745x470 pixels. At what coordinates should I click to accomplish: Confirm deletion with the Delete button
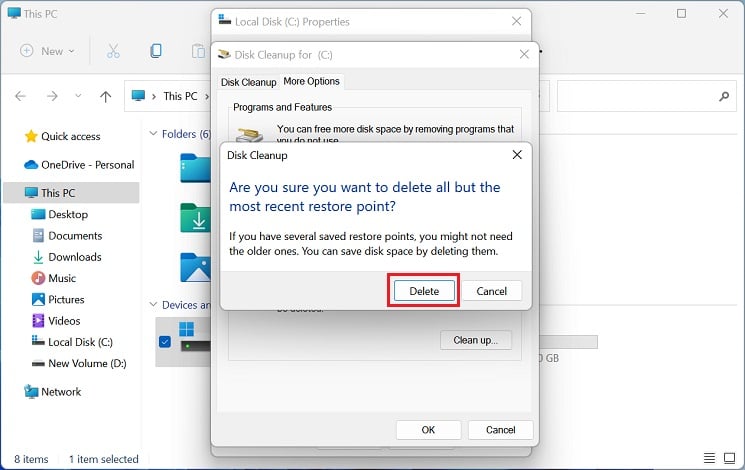coord(424,291)
